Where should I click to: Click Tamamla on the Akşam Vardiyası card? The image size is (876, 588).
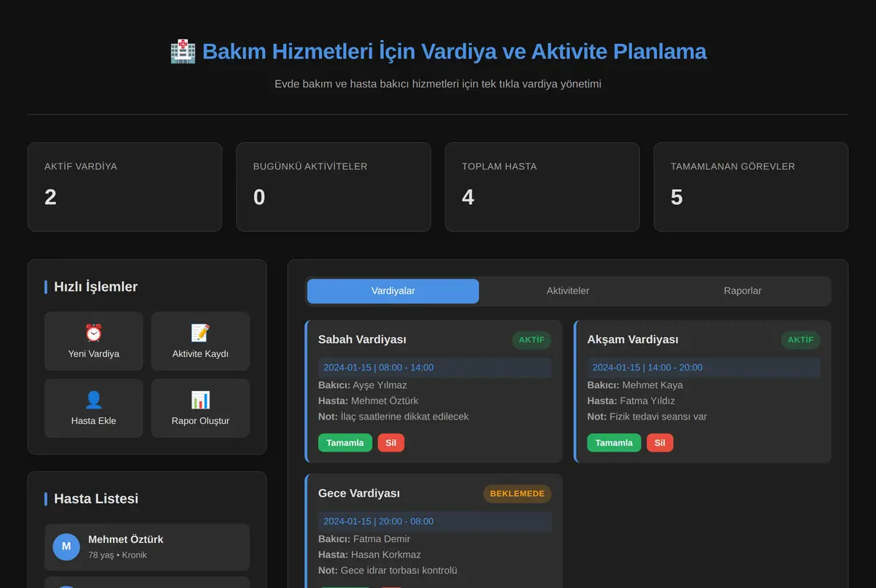click(x=614, y=443)
